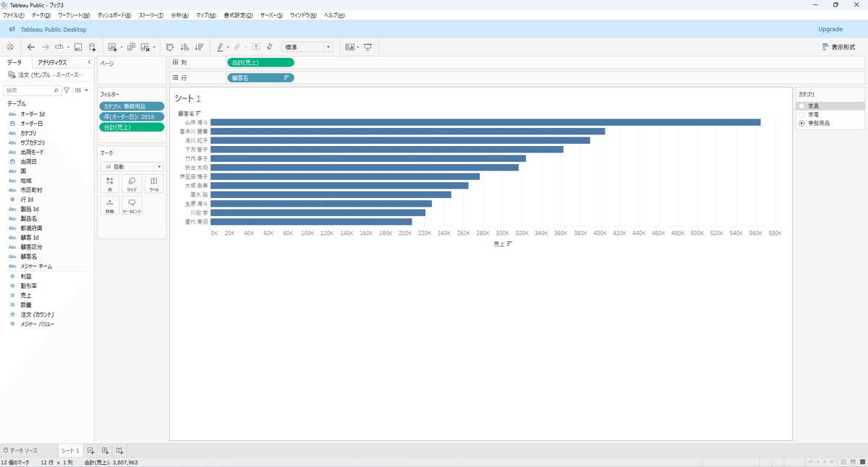Select the 家電 radio button

click(x=801, y=114)
